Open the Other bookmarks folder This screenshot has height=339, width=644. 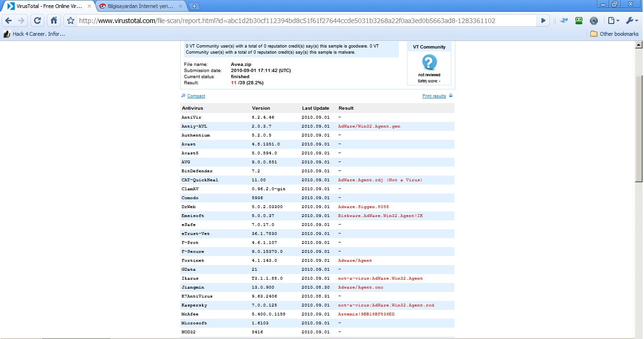click(614, 34)
